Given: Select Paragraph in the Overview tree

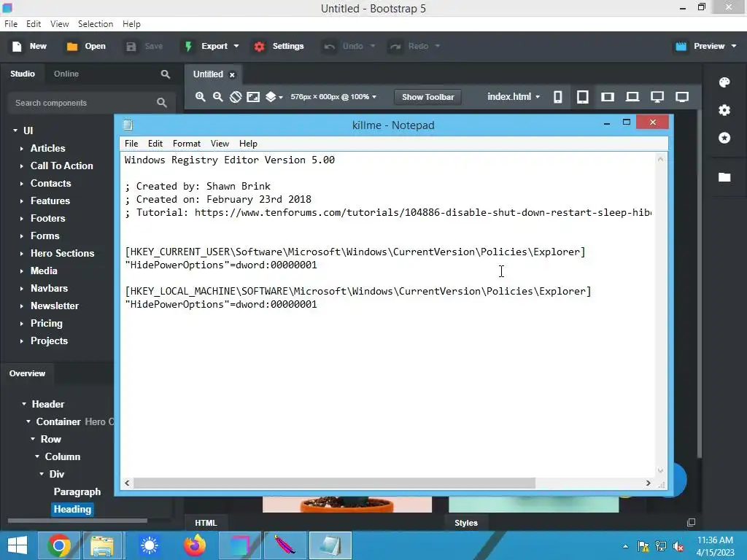Looking at the screenshot, I should click(77, 491).
